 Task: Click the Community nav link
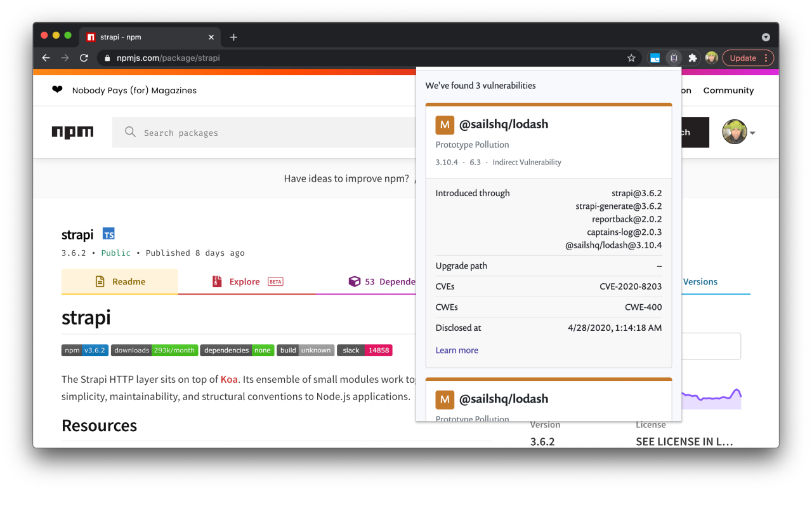tap(728, 90)
